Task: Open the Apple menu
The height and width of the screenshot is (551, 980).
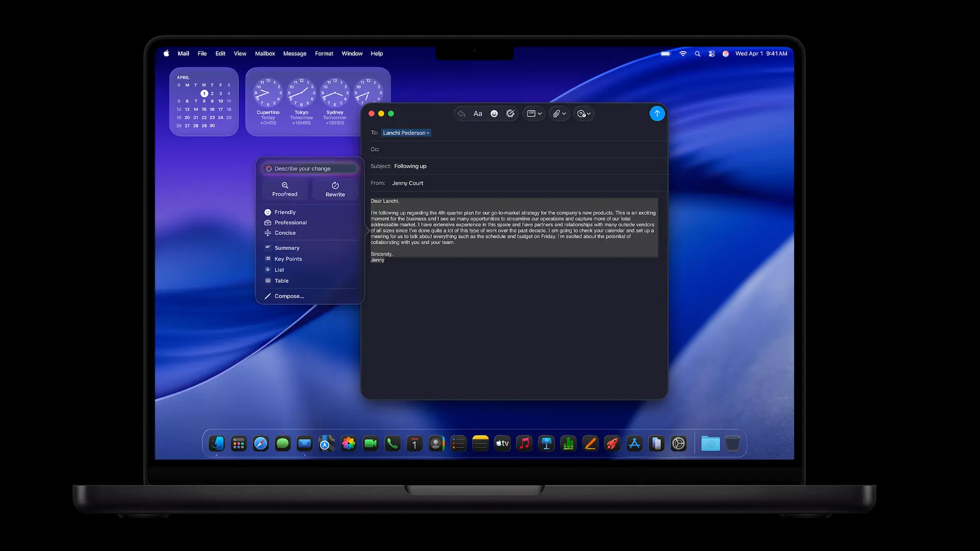Action: (166, 54)
